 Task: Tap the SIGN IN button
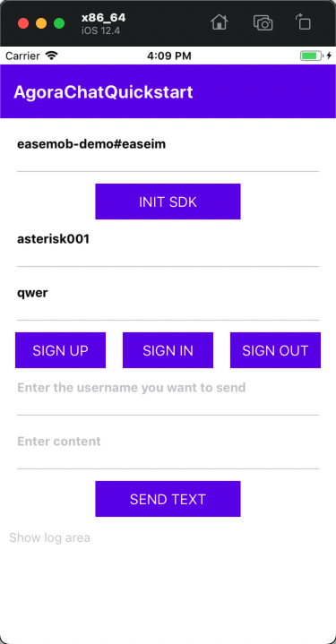(168, 350)
